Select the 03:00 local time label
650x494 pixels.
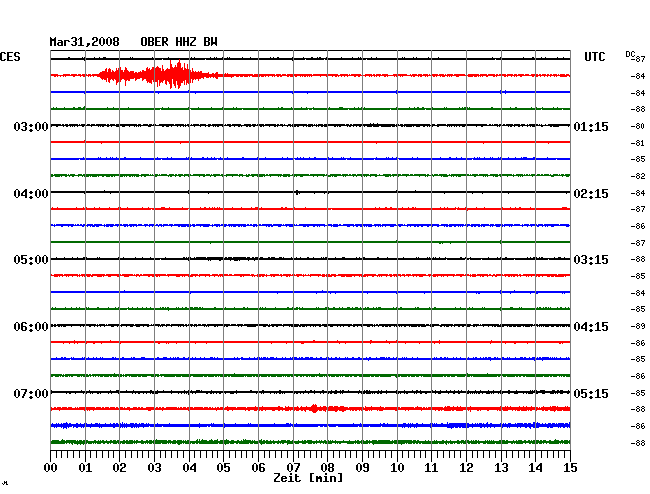pyautogui.click(x=31, y=126)
